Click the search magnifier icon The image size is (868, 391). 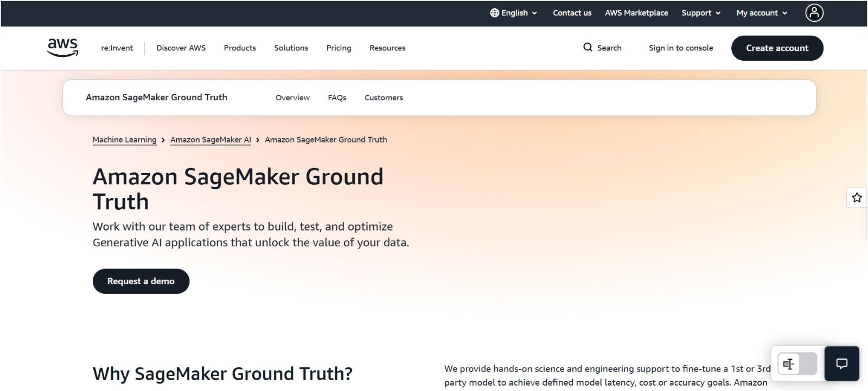pyautogui.click(x=588, y=48)
